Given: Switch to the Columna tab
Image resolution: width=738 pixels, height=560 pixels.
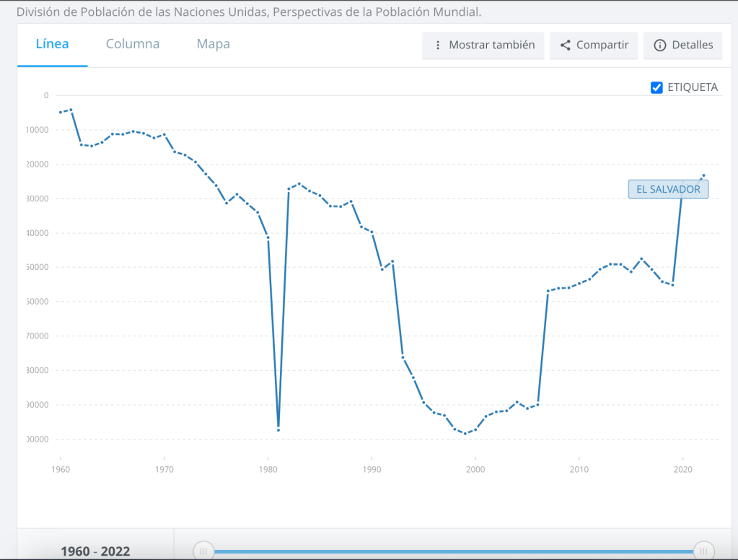Looking at the screenshot, I should pyautogui.click(x=133, y=44).
